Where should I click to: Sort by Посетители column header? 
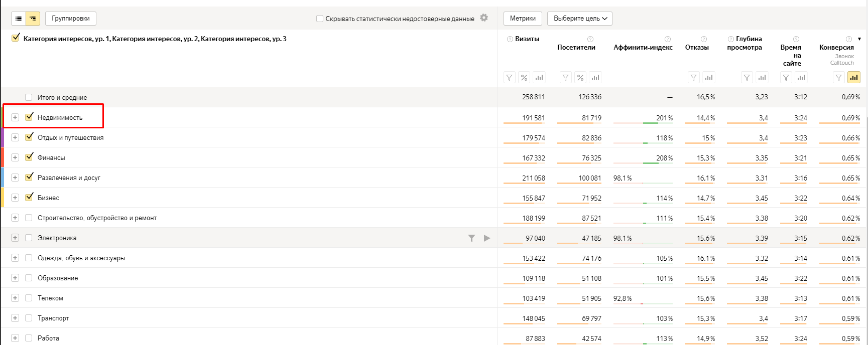[576, 48]
